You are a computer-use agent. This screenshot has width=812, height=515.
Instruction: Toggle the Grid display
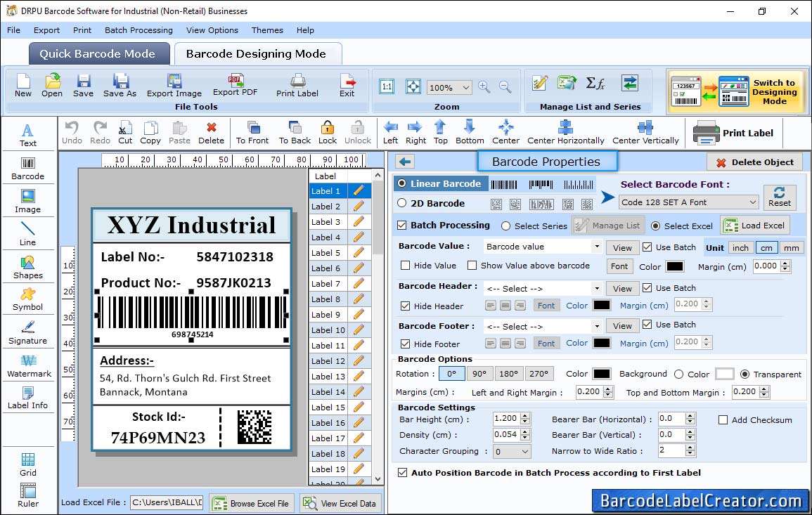28,465
